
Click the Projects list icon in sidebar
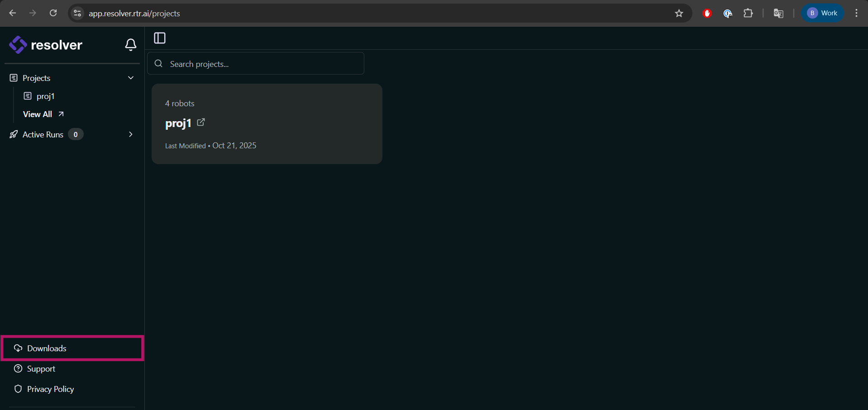pos(14,78)
